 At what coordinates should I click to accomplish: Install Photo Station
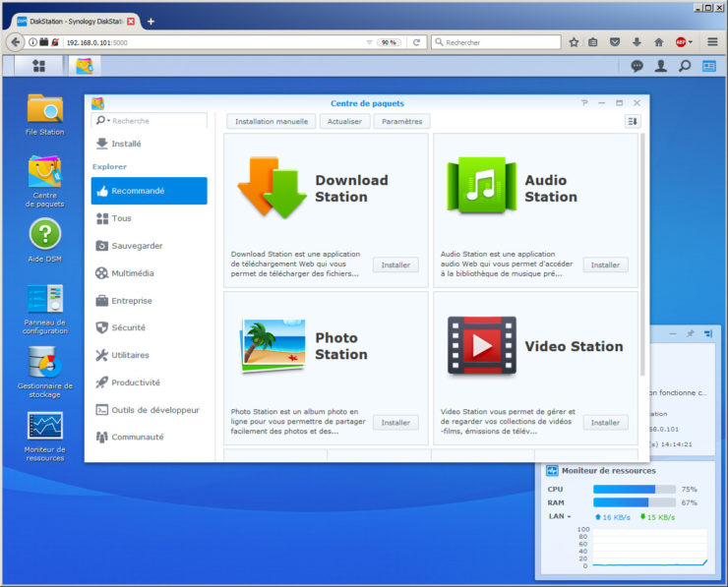tap(395, 423)
